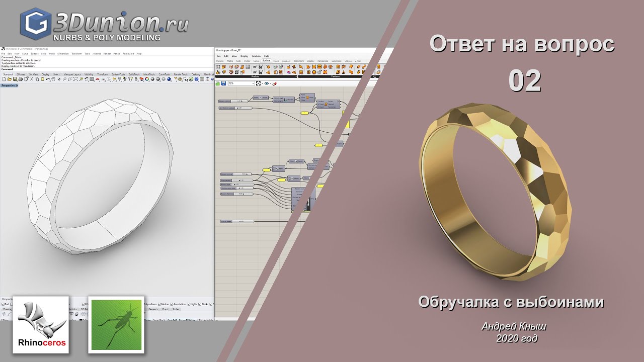The width and height of the screenshot is (644, 362).
Task: Click the padlock Lock icon in Rhino toolbar
Action: point(136,79)
